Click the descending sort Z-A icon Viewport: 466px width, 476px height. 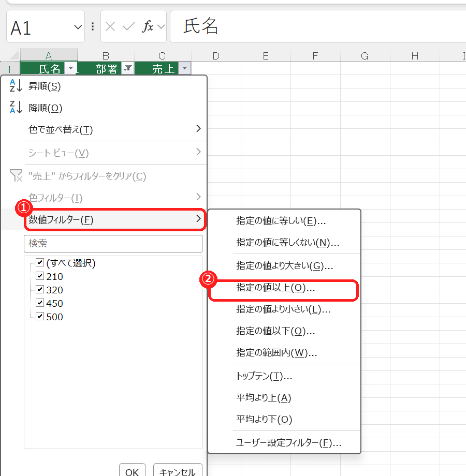(x=16, y=108)
